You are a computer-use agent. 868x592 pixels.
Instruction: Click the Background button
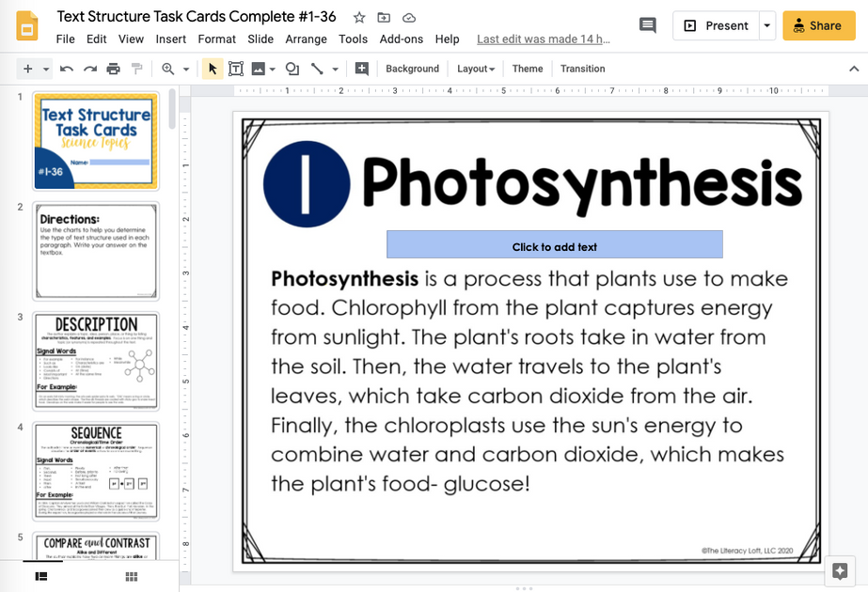[413, 69]
